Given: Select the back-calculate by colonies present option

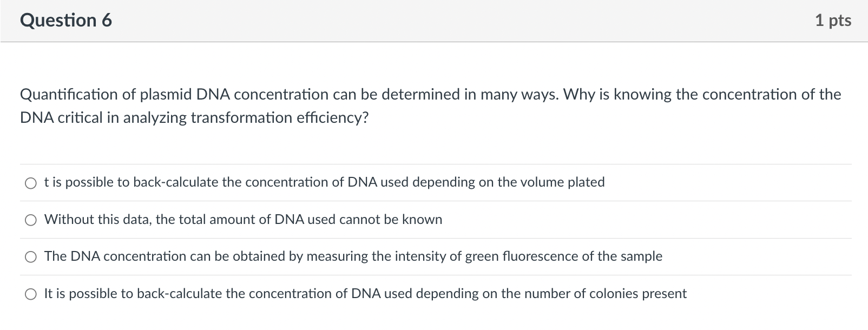Looking at the screenshot, I should click(31, 294).
